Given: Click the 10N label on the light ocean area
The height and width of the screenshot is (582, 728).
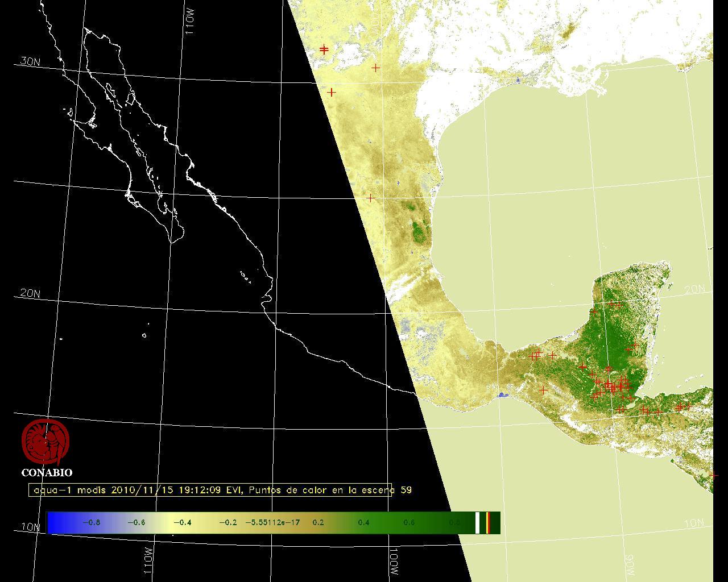Looking at the screenshot, I should pos(694,523).
